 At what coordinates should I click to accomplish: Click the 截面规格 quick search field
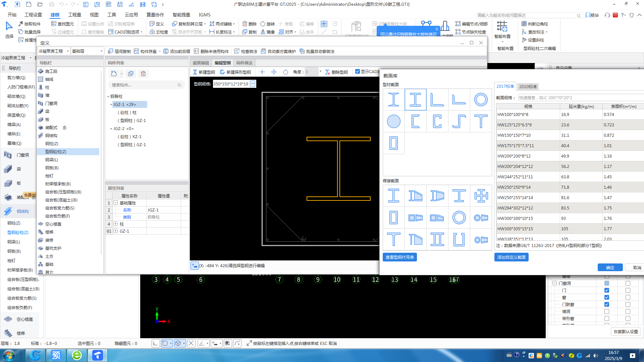pos(580,98)
